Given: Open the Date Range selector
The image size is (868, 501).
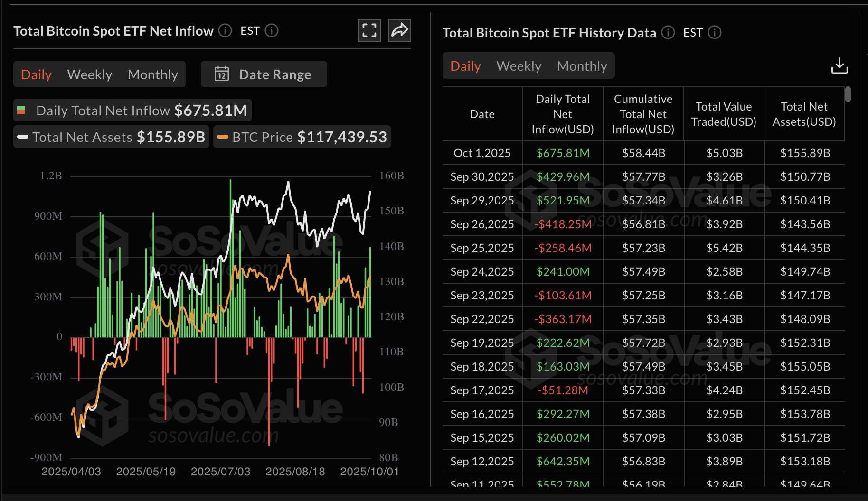Looking at the screenshot, I should point(275,74).
